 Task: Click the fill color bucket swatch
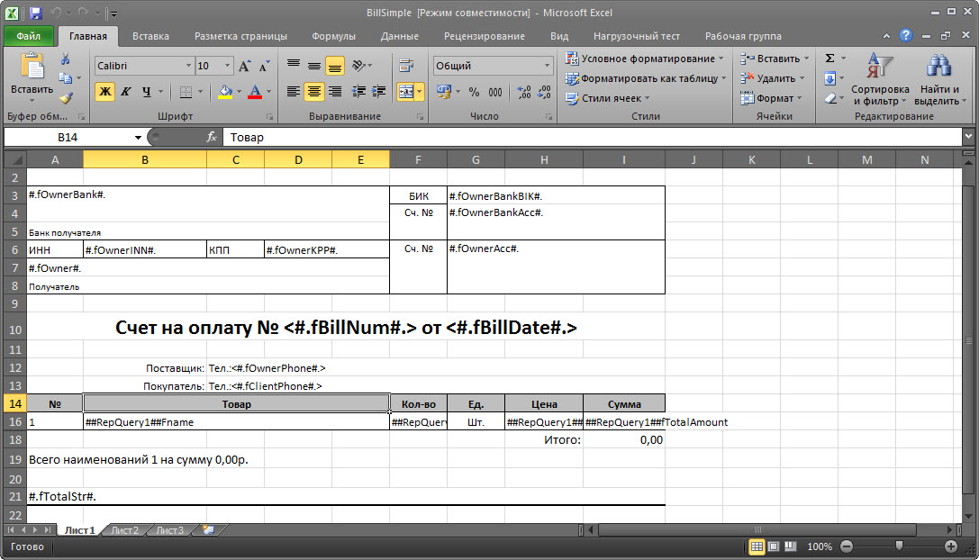click(225, 93)
